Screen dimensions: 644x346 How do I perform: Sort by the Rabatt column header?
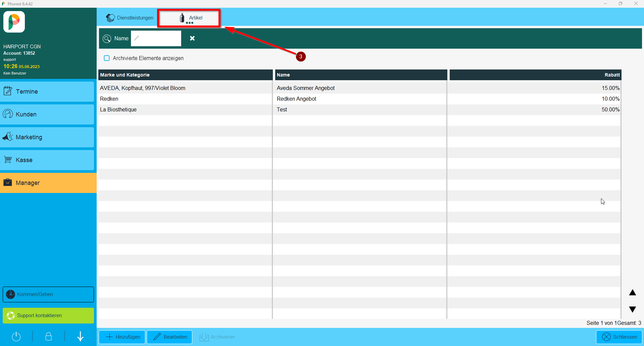pos(535,75)
